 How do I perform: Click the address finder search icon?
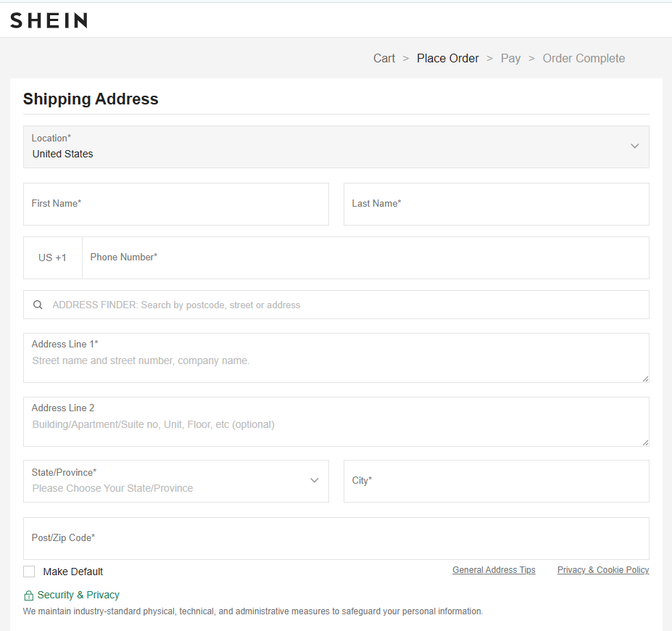pyautogui.click(x=38, y=305)
